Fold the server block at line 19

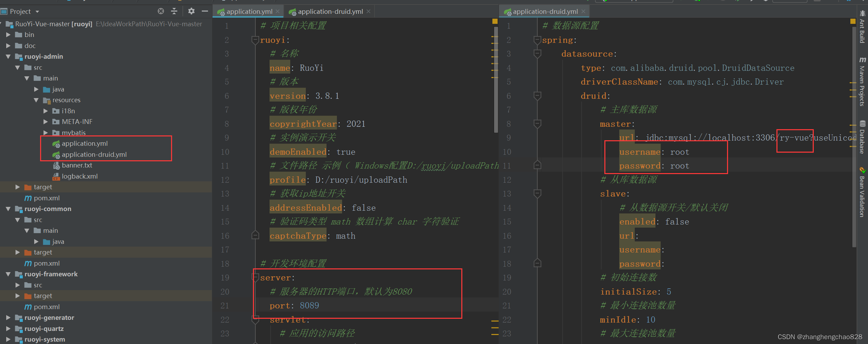click(x=255, y=277)
